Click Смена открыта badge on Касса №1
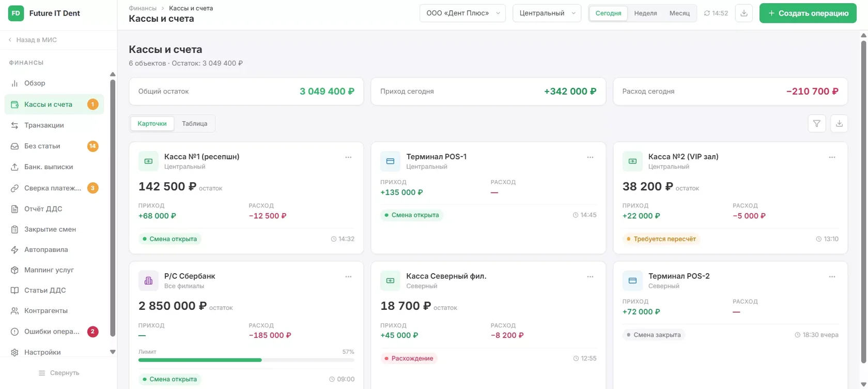The image size is (868, 389). click(170, 239)
